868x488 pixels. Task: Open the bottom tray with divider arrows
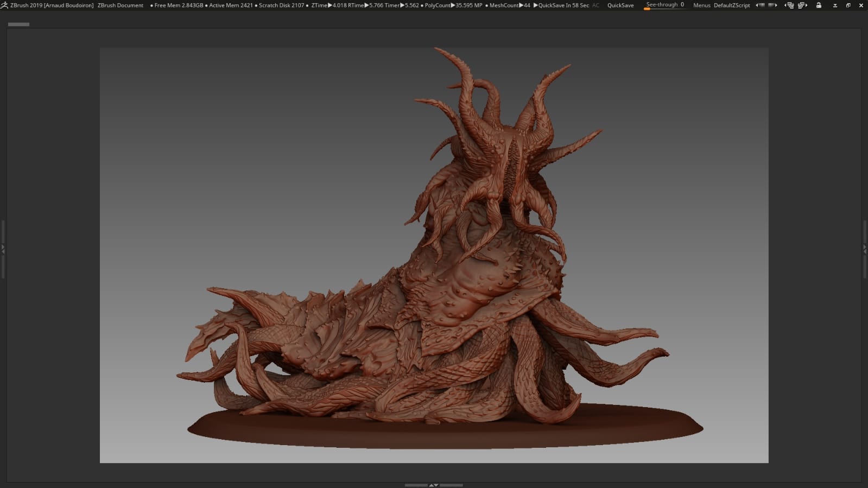[x=434, y=485]
